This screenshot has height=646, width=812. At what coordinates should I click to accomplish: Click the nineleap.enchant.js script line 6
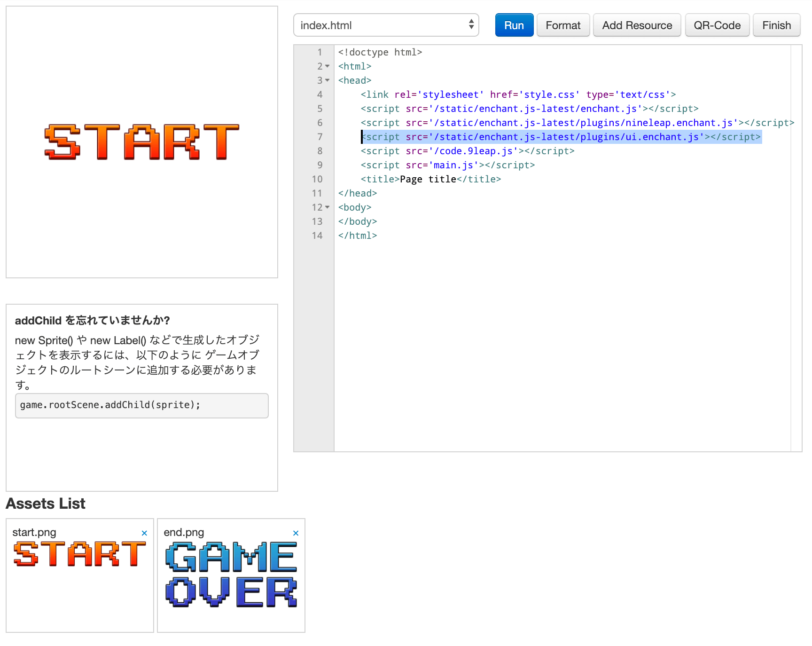(578, 123)
